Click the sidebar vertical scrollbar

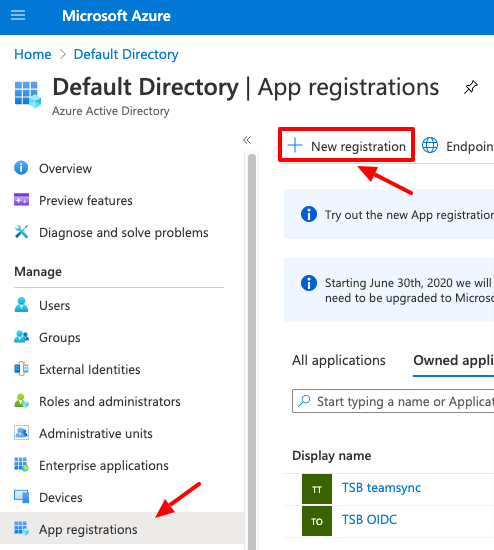(252, 351)
